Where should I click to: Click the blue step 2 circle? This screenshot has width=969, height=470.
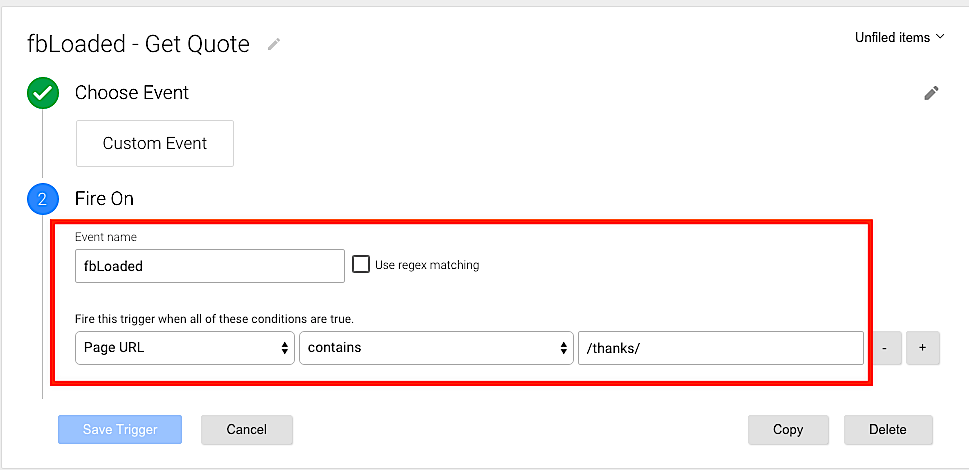(42, 199)
